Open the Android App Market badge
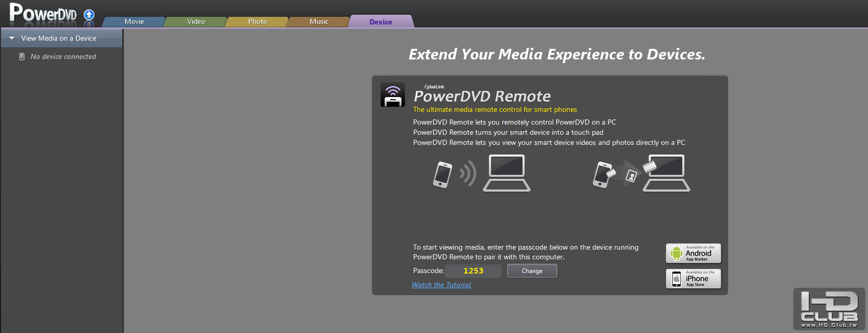 (693, 253)
